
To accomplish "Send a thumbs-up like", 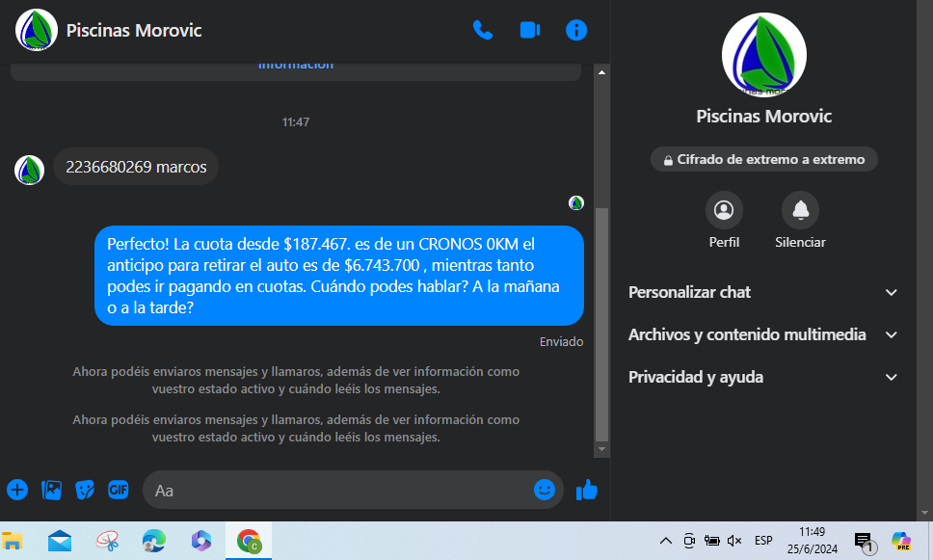I will 586,490.
